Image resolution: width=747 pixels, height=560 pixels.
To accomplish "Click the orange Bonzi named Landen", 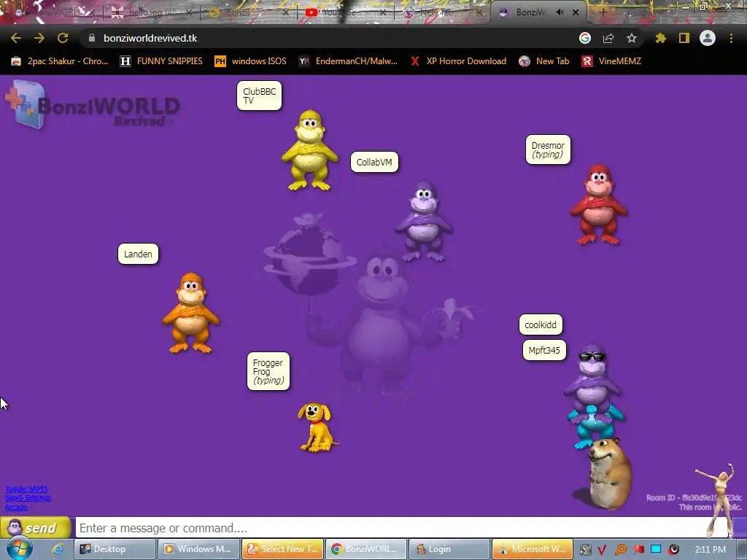I will tap(191, 313).
